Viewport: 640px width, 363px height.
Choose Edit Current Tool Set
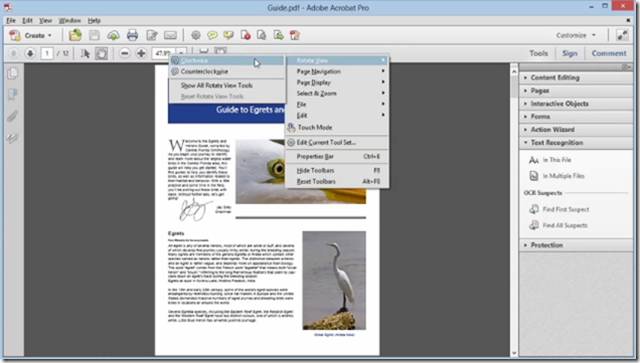point(337,143)
